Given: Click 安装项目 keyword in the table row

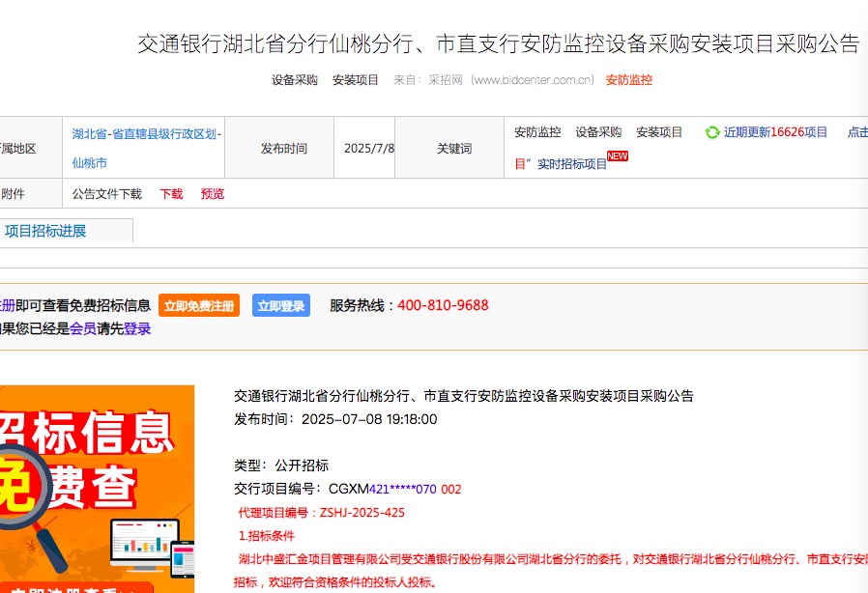Looking at the screenshot, I should coord(659,132).
